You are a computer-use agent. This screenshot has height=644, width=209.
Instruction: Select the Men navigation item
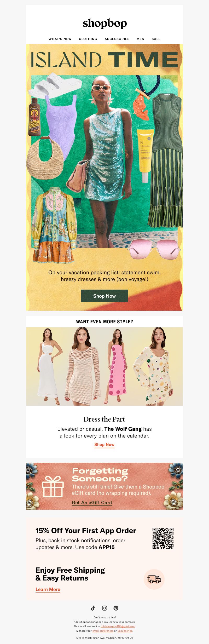[x=141, y=39]
